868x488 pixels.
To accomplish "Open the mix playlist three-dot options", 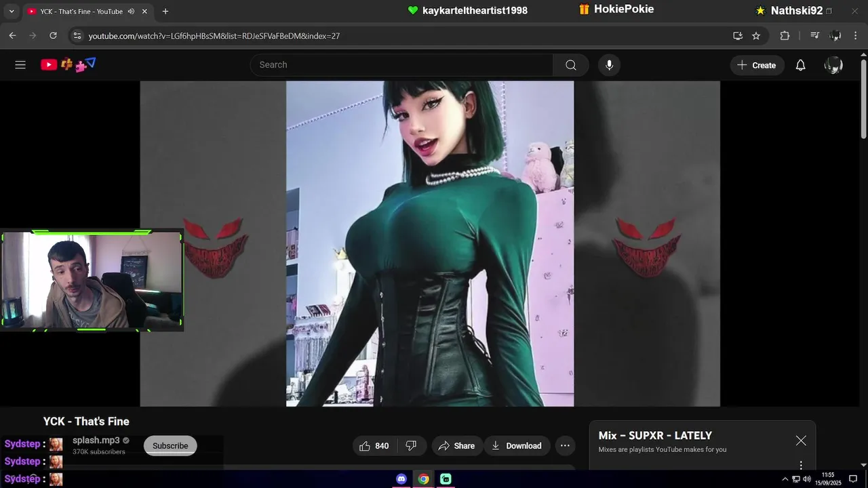I will tap(801, 466).
